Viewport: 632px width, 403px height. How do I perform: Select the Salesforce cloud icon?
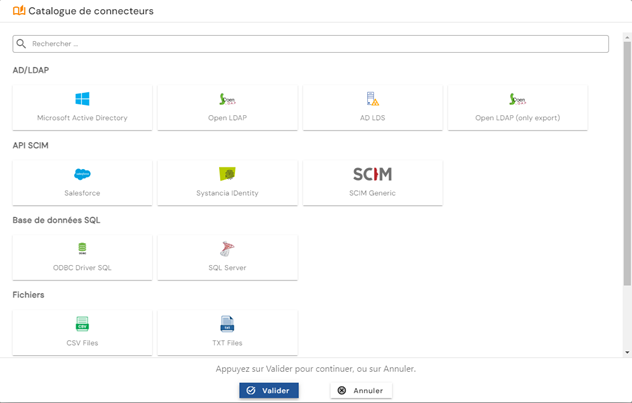[82, 174]
